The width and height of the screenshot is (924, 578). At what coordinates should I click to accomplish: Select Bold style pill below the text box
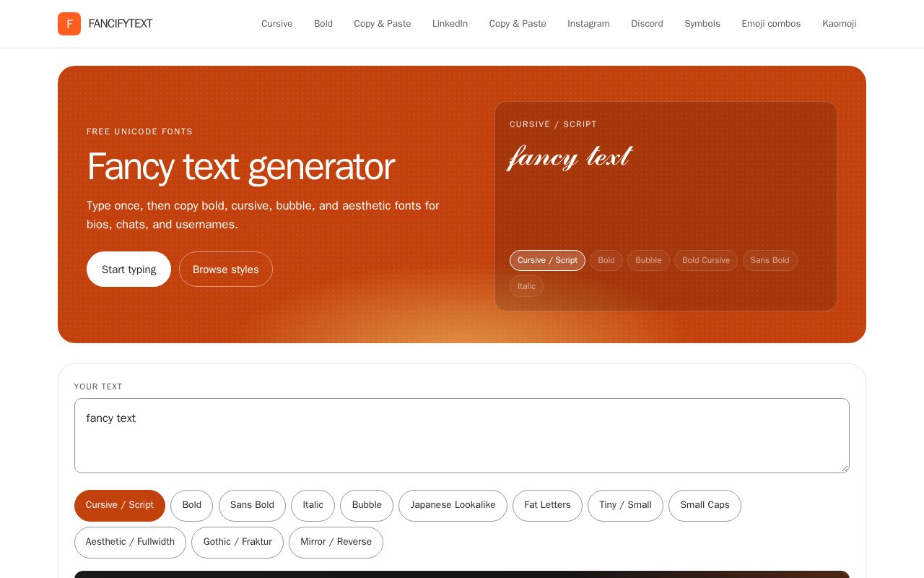click(x=191, y=506)
